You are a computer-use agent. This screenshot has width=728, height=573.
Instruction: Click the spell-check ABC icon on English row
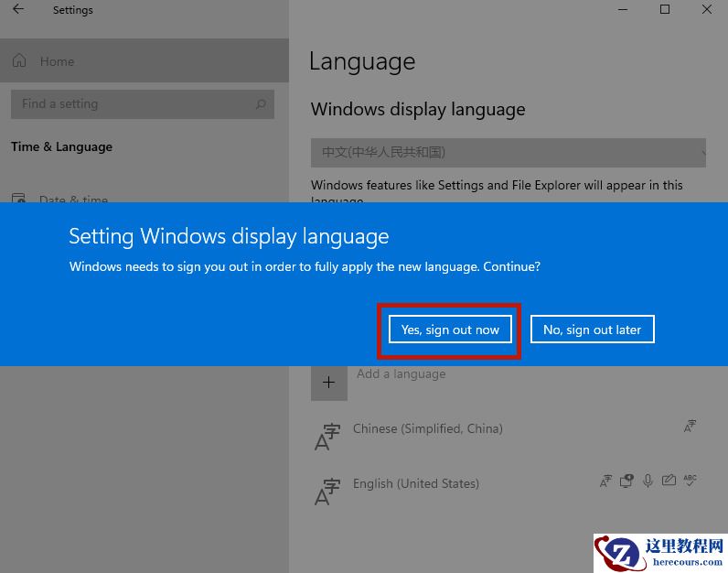click(690, 480)
